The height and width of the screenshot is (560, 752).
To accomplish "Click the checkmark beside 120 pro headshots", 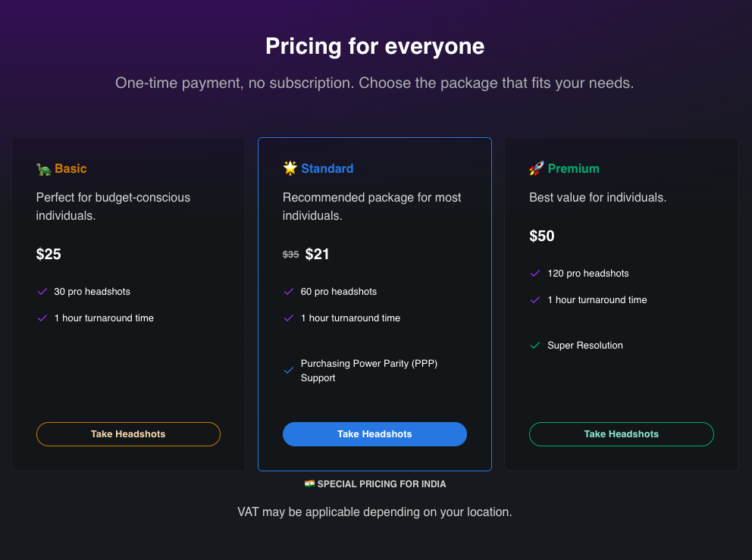I will [534, 273].
